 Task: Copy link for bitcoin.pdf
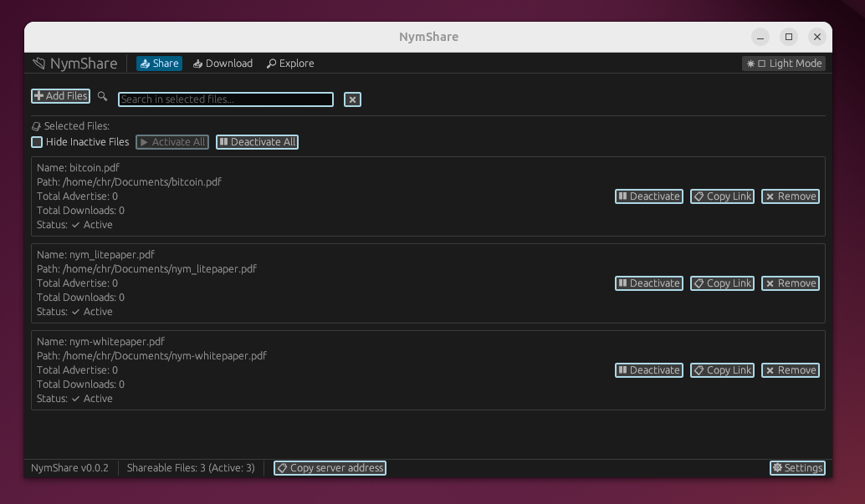click(722, 196)
